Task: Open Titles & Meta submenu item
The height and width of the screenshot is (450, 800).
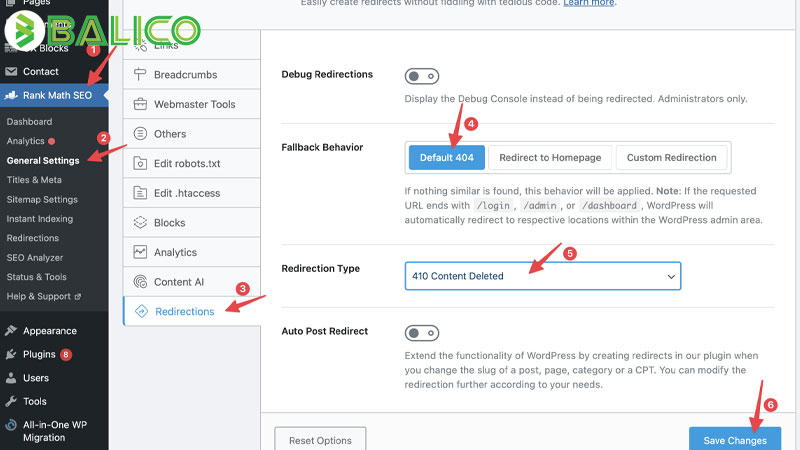Action: (x=34, y=180)
